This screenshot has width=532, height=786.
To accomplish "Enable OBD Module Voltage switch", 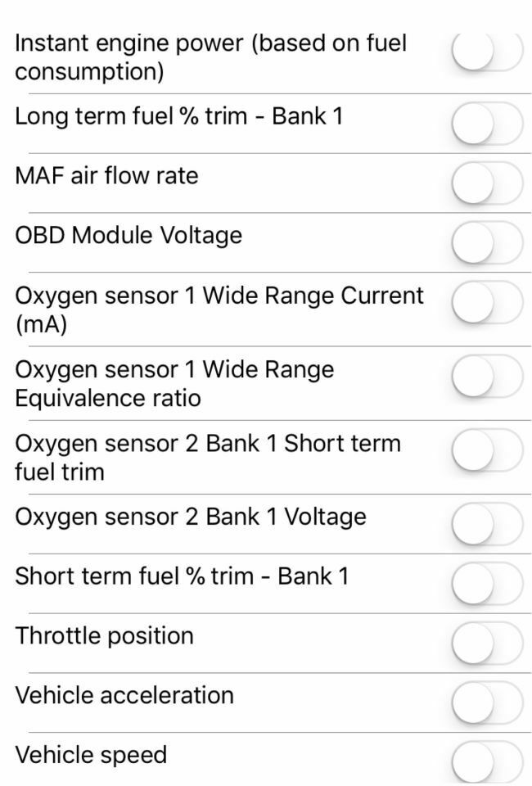I will point(488,242).
